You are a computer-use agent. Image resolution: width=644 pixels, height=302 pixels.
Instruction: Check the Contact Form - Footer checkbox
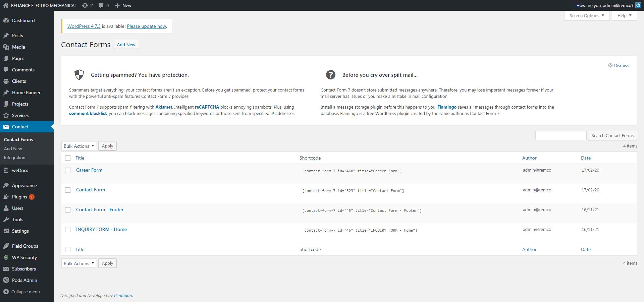(x=68, y=210)
